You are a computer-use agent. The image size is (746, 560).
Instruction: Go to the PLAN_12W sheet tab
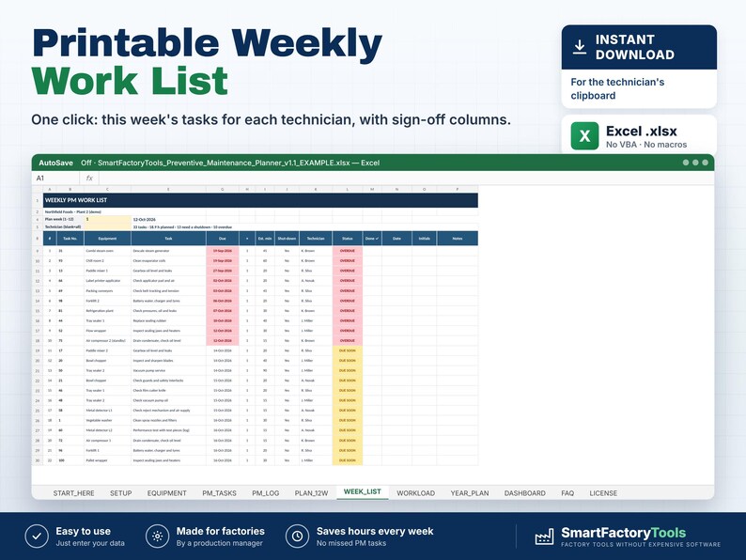coord(311,493)
